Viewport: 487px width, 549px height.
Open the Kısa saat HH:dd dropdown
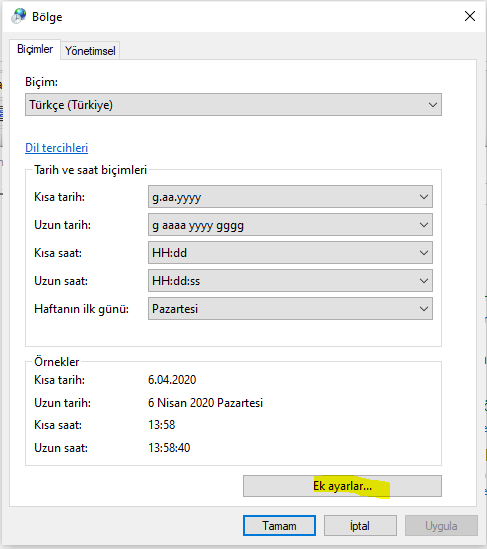pos(290,253)
